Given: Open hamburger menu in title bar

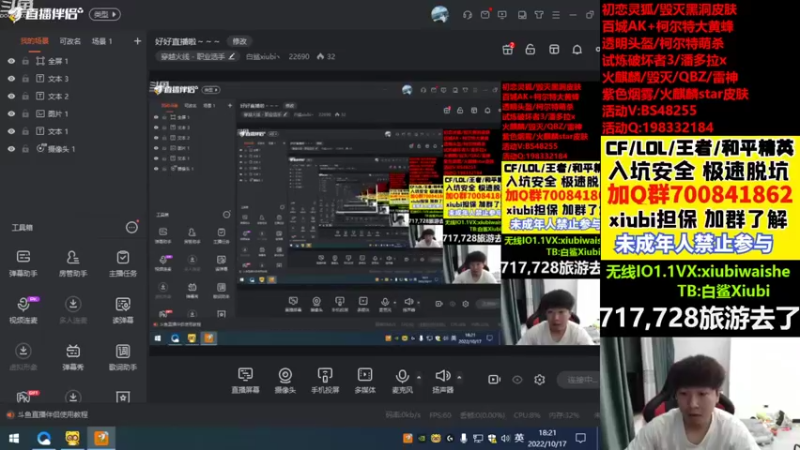Looking at the screenshot, I should pos(556,15).
